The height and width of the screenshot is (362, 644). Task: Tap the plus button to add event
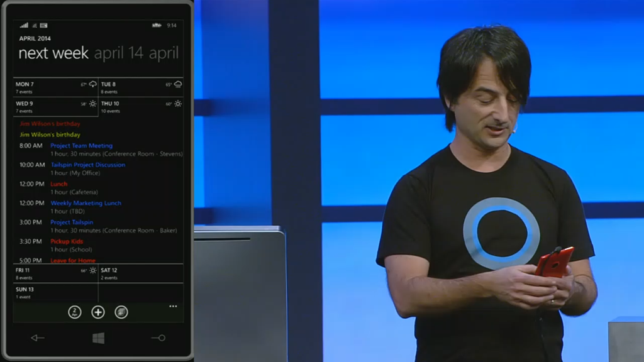coord(97,312)
